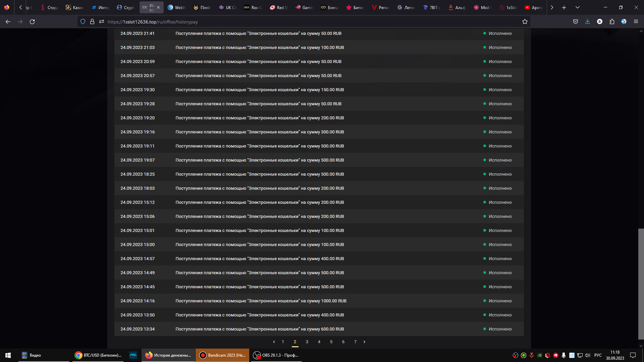Click tracking protection shield icon
The image size is (644, 362).
pos(83,22)
